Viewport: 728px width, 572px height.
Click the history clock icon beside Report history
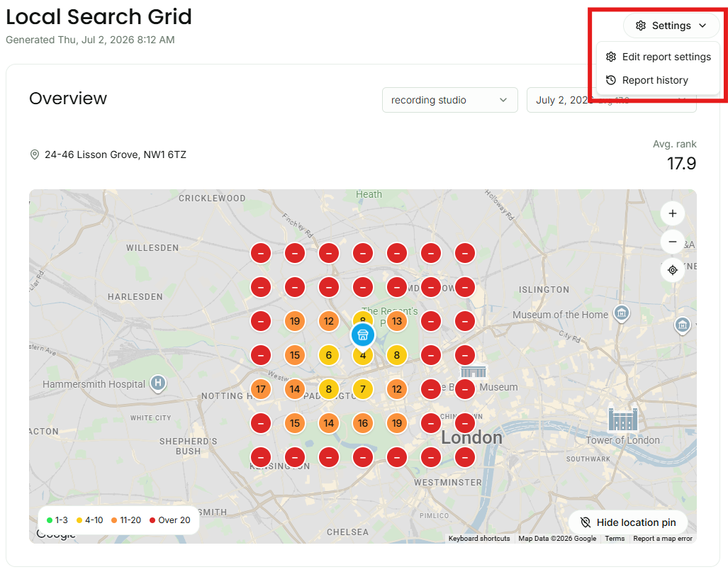tap(611, 80)
